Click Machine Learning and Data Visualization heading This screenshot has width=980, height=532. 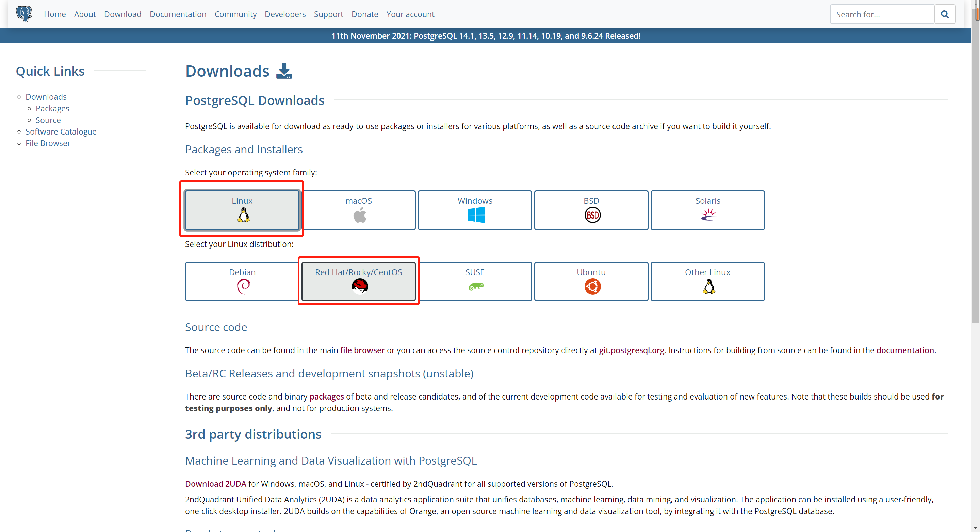click(331, 461)
